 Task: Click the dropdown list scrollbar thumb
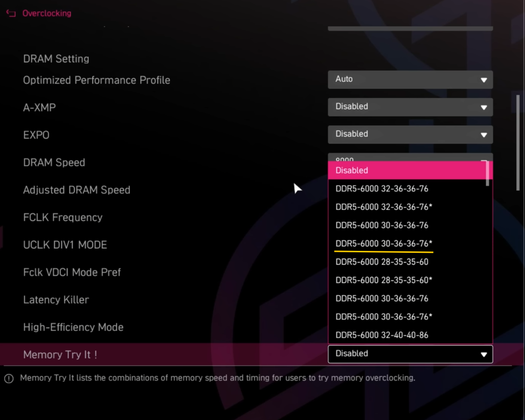[x=487, y=174]
